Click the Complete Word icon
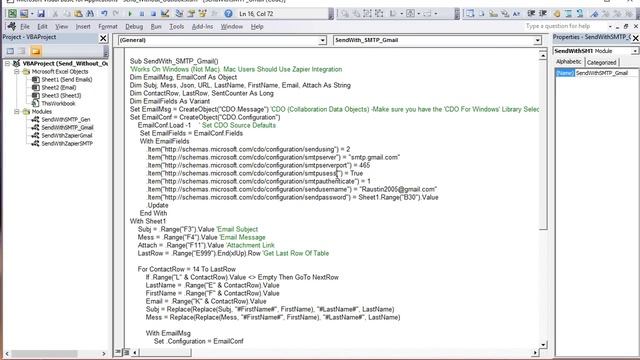Image resolution: width=640 pixels, height=360 pixels. [x=516, y=13]
